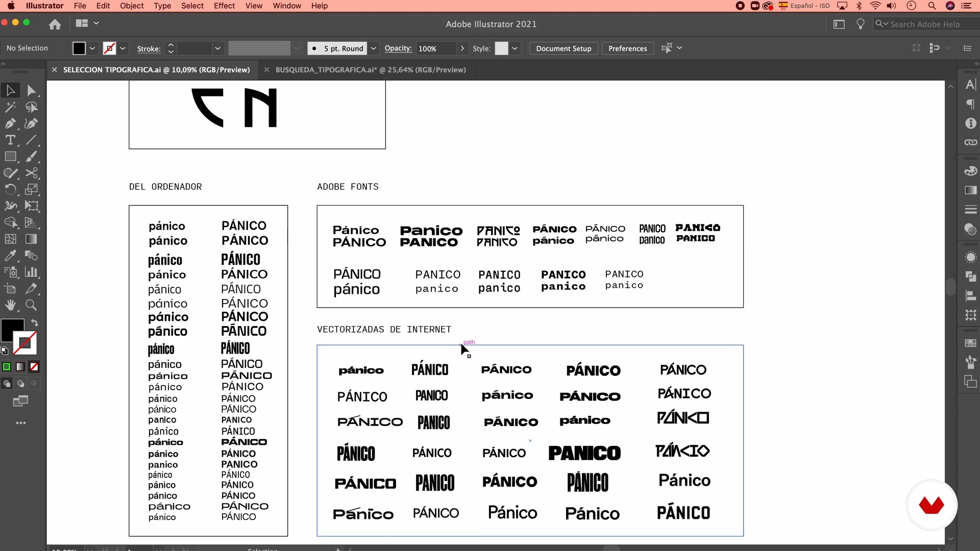
Task: Choose the Eyedropper tool
Action: 10,256
